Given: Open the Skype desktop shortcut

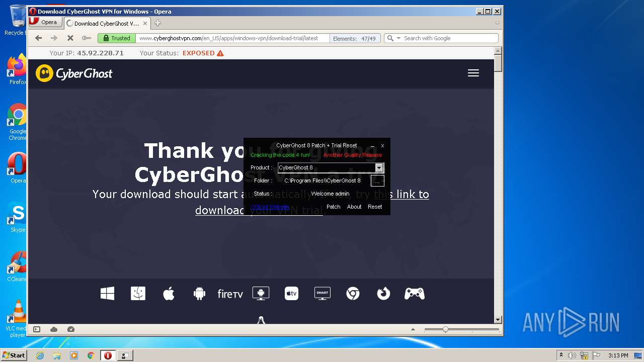Looking at the screenshot, I should [x=17, y=217].
